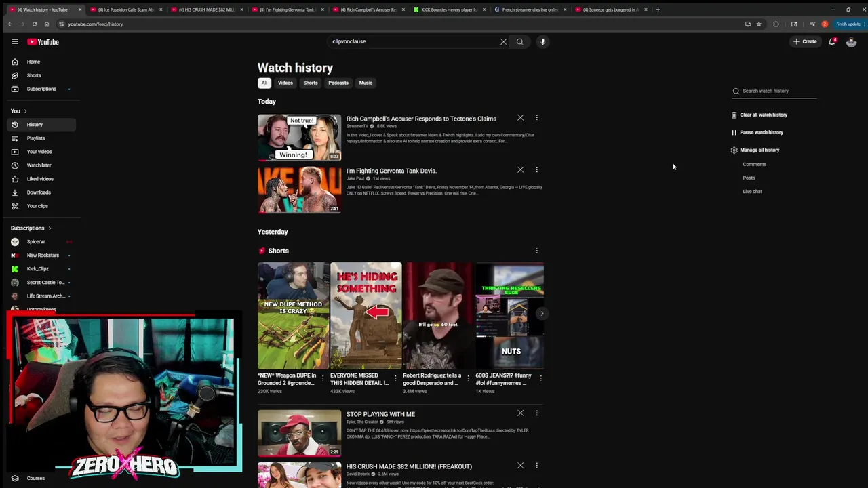Expand the You section chevron
The image size is (868, 488).
pos(25,111)
